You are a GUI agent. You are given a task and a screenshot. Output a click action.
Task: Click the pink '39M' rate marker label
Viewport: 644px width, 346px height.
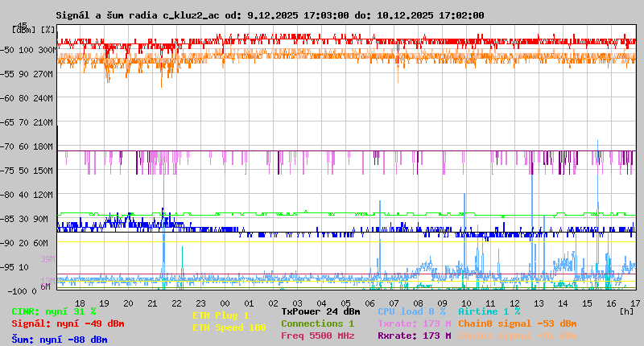coord(47,259)
